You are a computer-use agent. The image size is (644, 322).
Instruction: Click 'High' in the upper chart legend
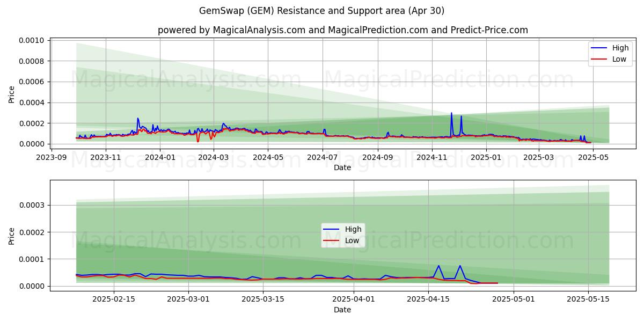(x=620, y=48)
